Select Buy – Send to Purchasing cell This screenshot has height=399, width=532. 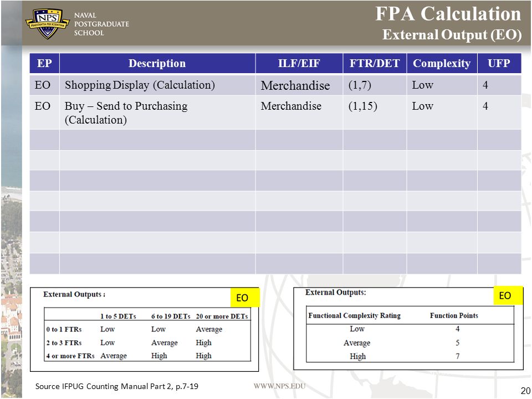coord(157,112)
